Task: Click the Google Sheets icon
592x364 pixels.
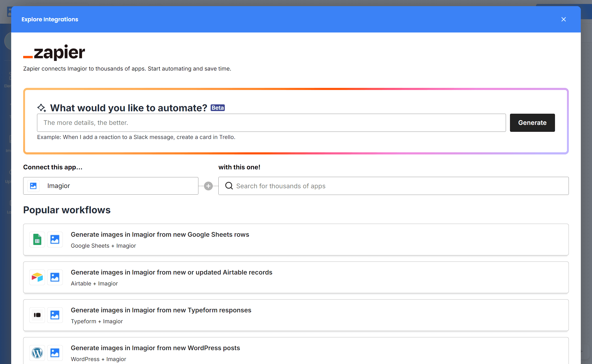Action: coord(37,239)
